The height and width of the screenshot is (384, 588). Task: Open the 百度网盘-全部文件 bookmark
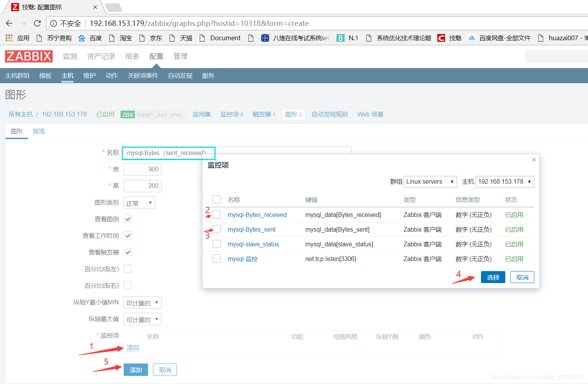pyautogui.click(x=499, y=38)
